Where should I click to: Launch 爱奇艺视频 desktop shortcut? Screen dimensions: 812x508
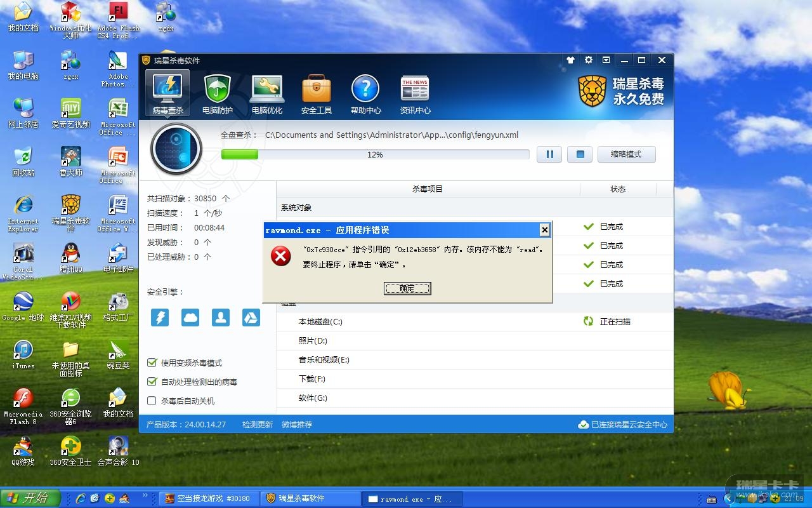click(70, 113)
